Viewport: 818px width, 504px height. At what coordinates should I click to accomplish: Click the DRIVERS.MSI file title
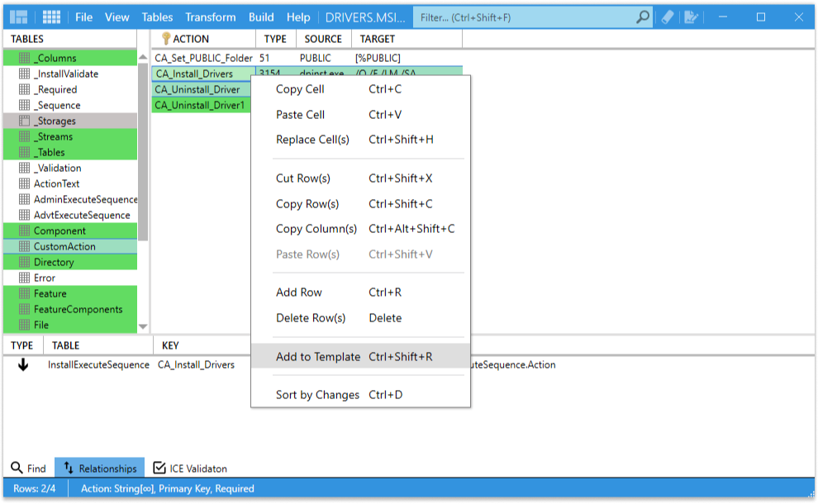click(x=365, y=17)
